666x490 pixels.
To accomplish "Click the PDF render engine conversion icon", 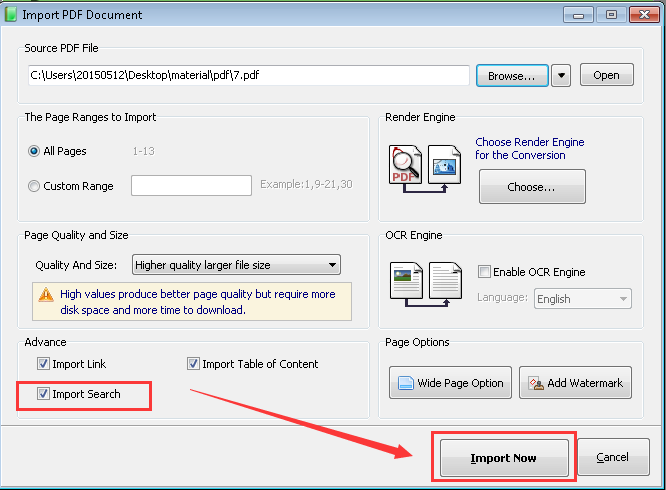I will click(425, 169).
